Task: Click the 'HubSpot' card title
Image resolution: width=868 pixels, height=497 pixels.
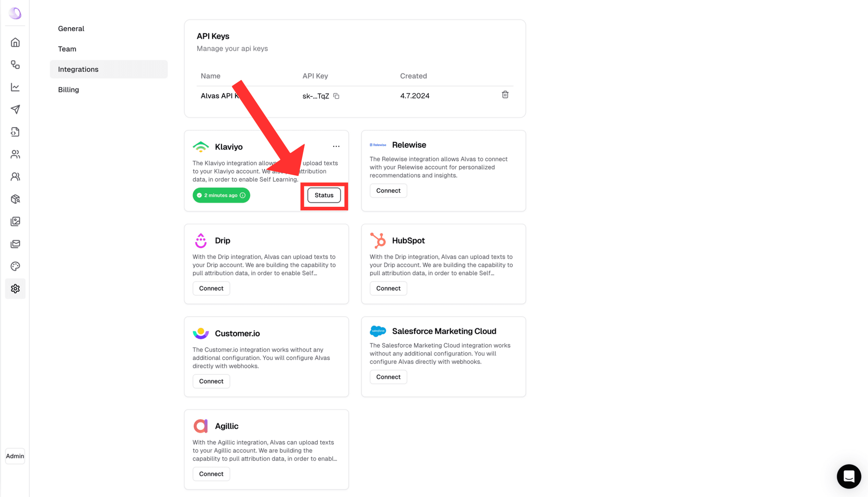Action: pos(408,241)
